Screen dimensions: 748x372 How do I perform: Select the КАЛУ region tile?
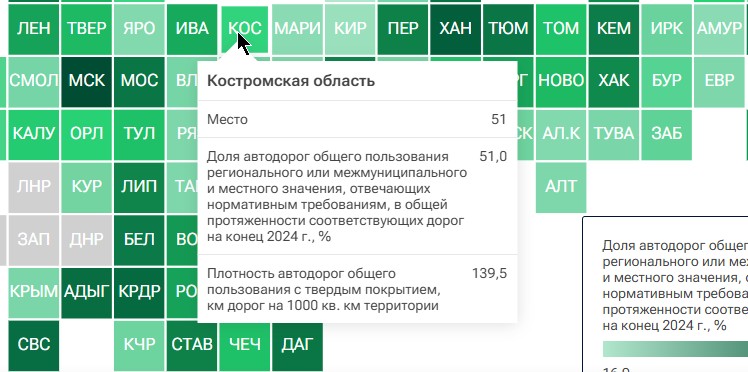[33, 134]
